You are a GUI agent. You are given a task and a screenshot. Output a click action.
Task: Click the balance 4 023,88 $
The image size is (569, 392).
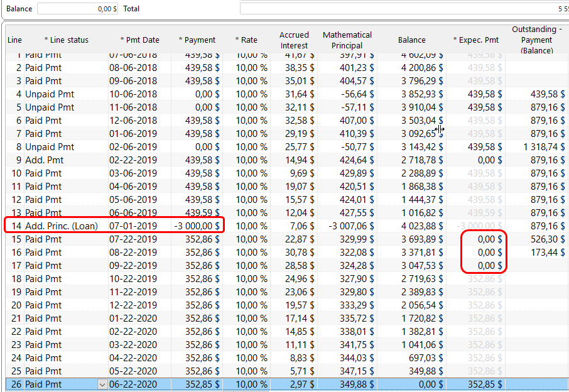pyautogui.click(x=422, y=226)
